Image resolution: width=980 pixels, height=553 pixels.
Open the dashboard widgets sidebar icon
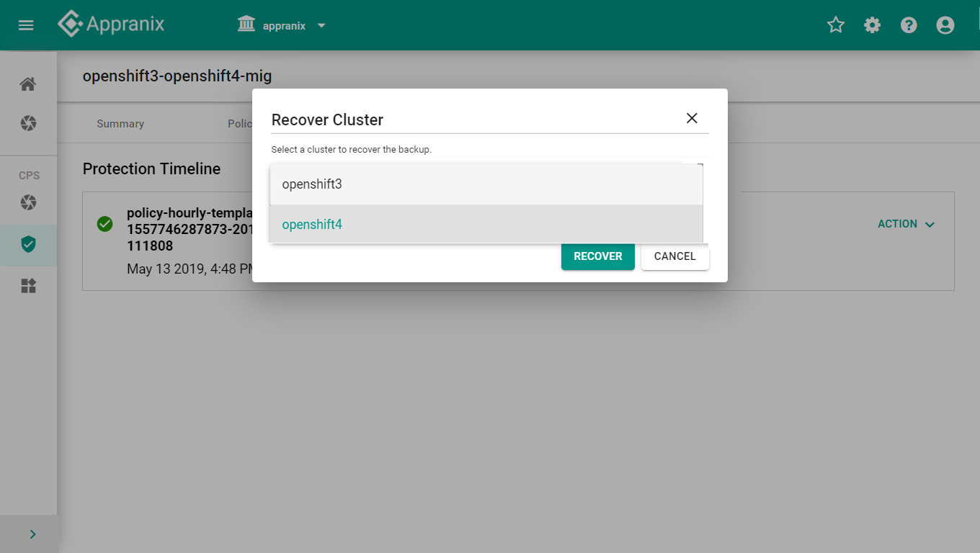[x=28, y=286]
